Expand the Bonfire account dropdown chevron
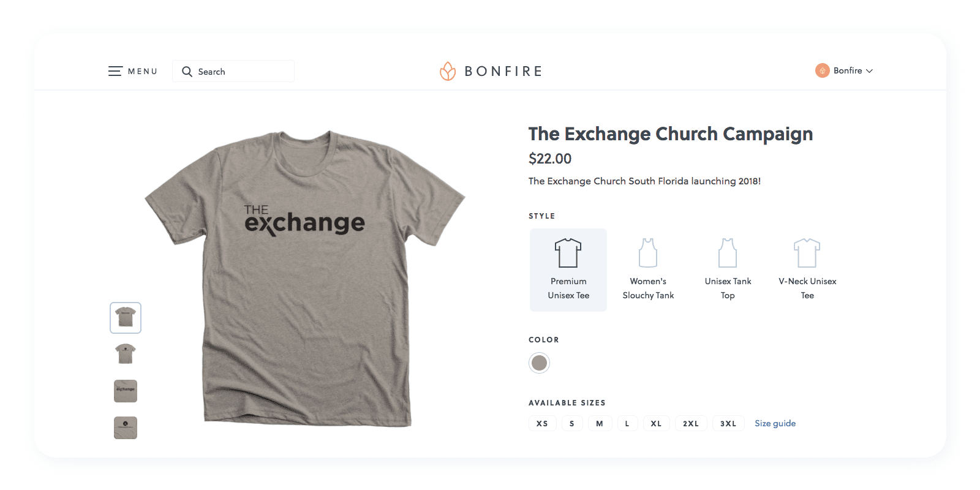The image size is (980, 490). 870,71
